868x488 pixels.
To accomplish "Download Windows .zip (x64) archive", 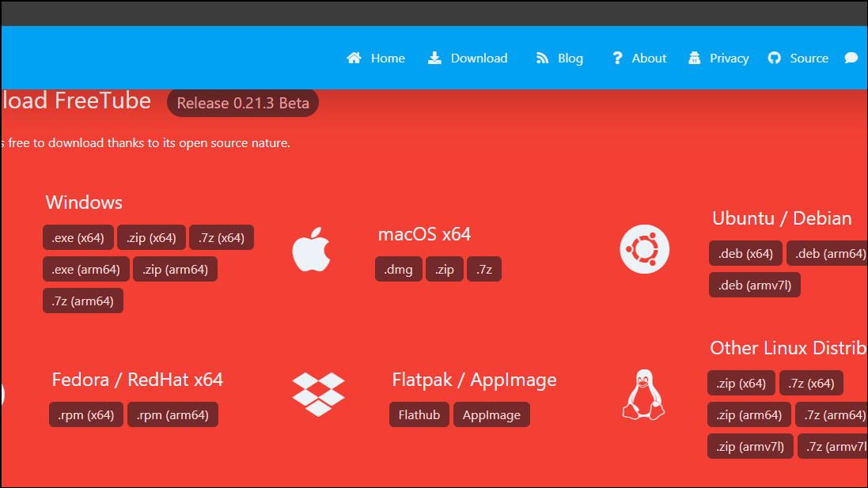I will (151, 237).
